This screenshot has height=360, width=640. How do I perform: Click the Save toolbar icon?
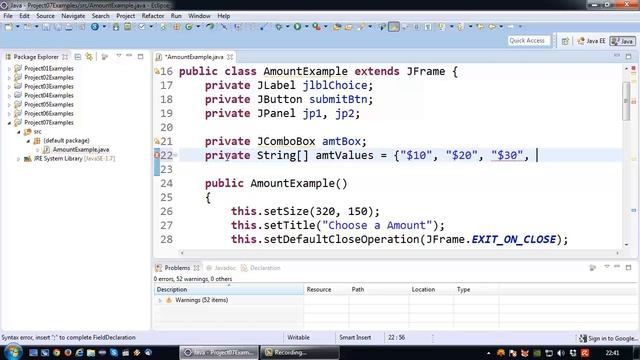(46, 27)
